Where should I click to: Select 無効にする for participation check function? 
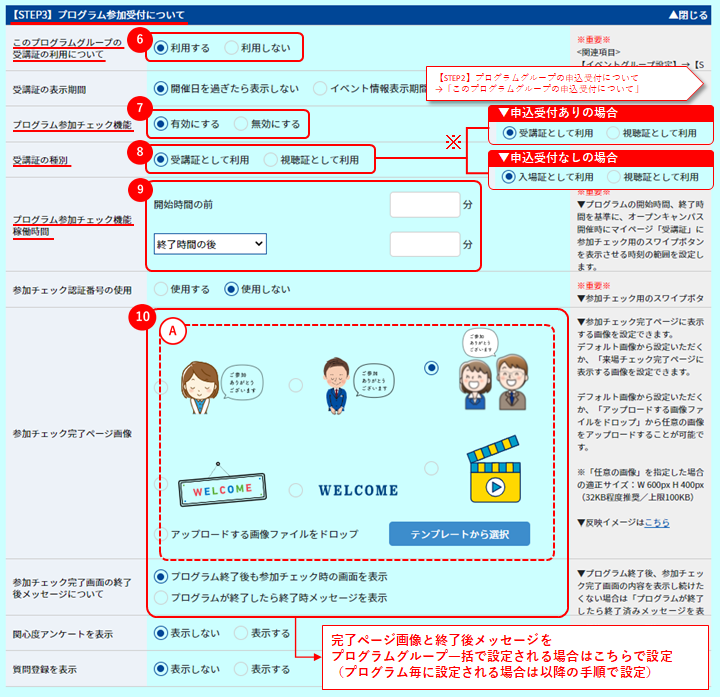[x=241, y=124]
